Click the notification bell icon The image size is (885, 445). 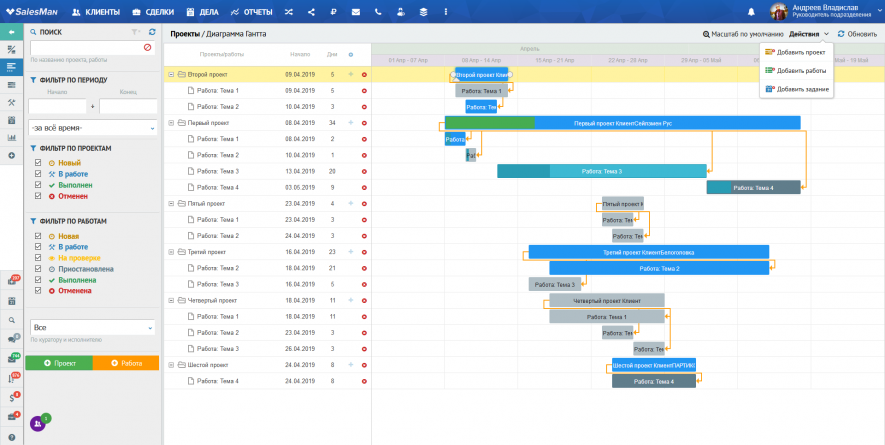coord(748,12)
